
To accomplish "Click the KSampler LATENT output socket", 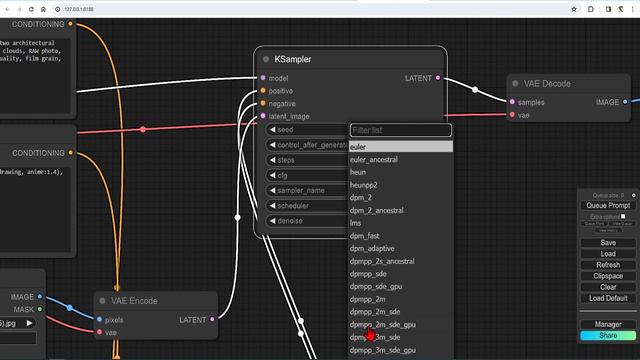I will point(438,78).
